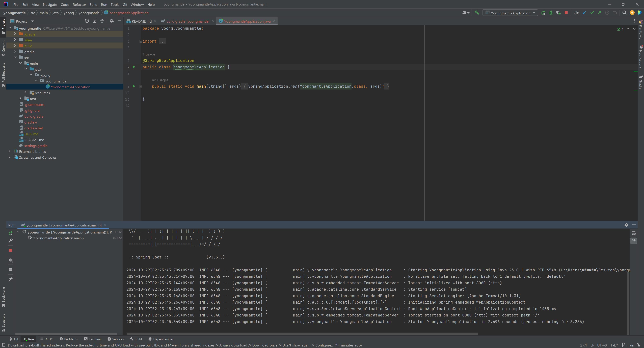This screenshot has height=348, width=644.
Task: Toggle scroll to end in console
Action: [x=633, y=241]
